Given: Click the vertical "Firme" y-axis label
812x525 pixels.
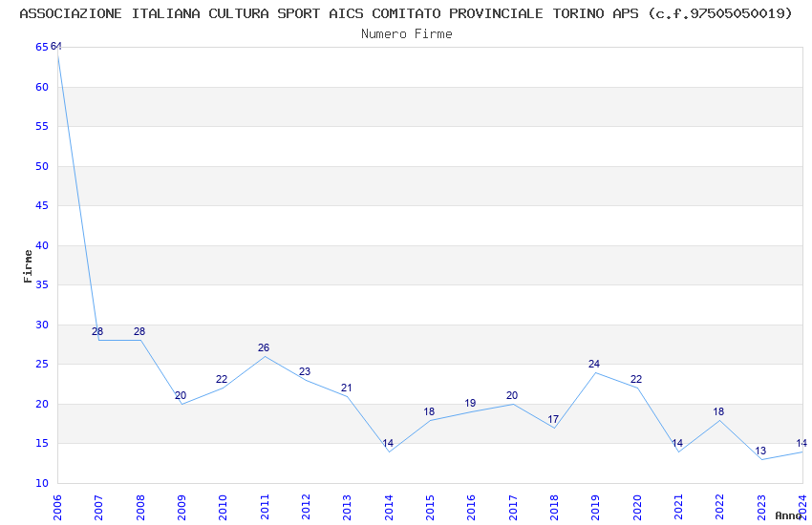Looking at the screenshot, I should (x=27, y=265).
